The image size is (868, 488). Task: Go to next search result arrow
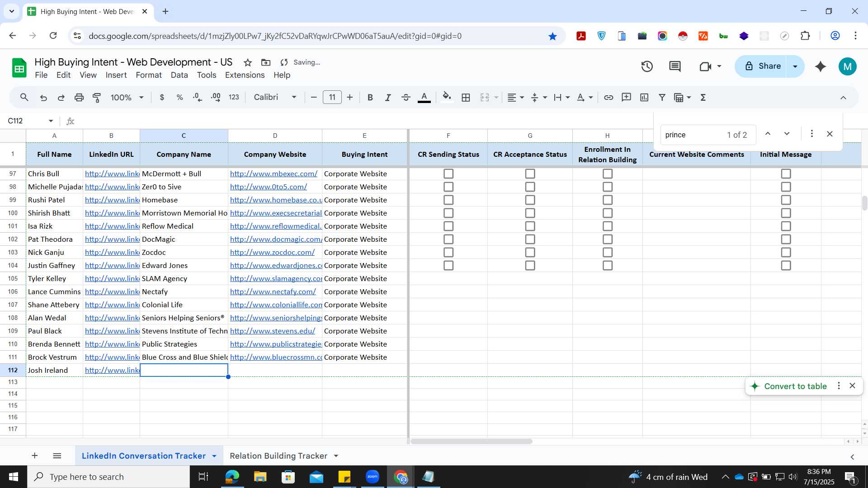[x=787, y=134]
